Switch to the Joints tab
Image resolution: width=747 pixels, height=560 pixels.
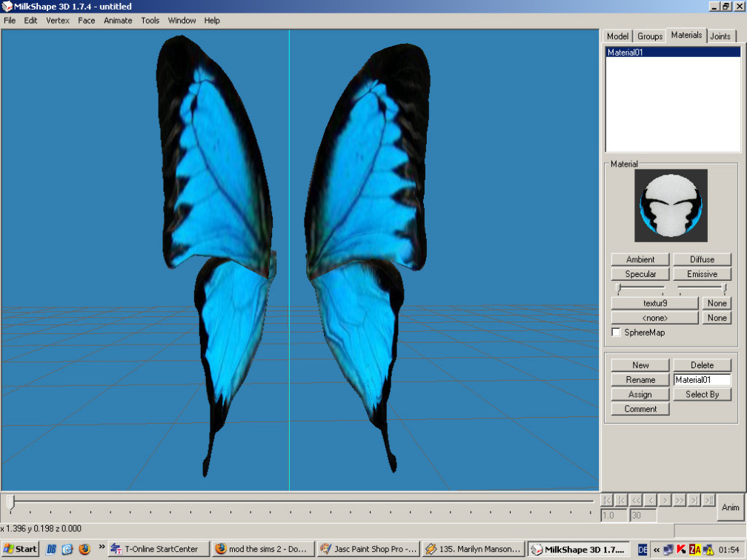[x=720, y=36]
